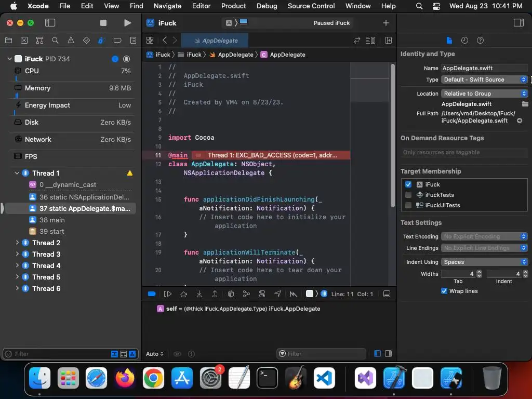Open the Type dropdown
Image resolution: width=532 pixels, height=399 pixels.
click(x=485, y=79)
